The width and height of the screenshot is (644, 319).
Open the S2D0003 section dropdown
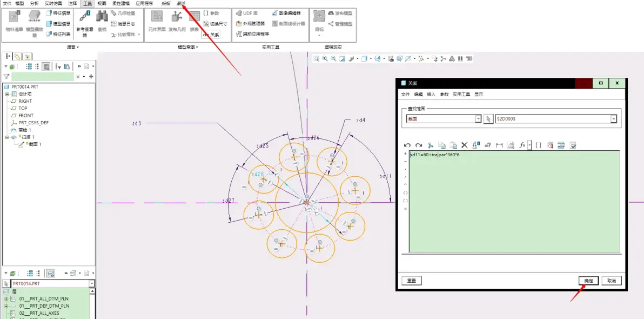pos(556,119)
